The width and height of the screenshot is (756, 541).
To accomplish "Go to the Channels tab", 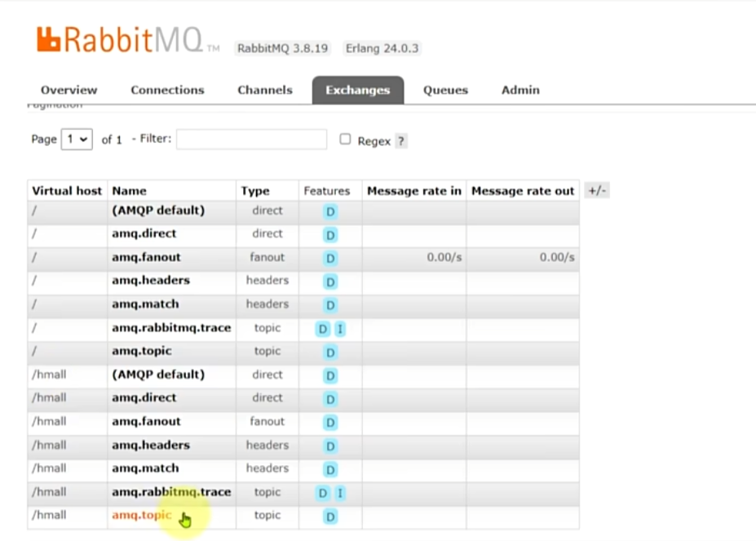I will click(265, 91).
